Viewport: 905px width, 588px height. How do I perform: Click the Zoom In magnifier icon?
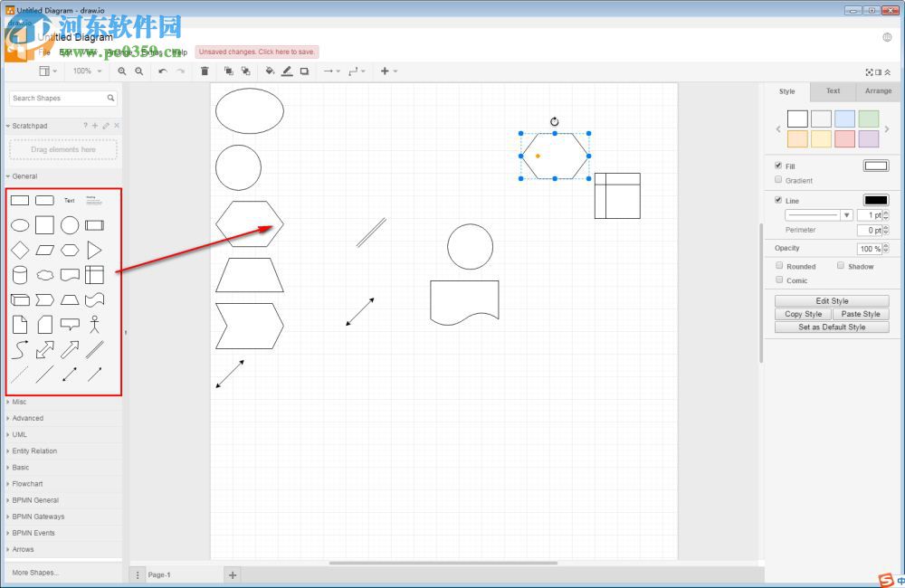(x=121, y=71)
